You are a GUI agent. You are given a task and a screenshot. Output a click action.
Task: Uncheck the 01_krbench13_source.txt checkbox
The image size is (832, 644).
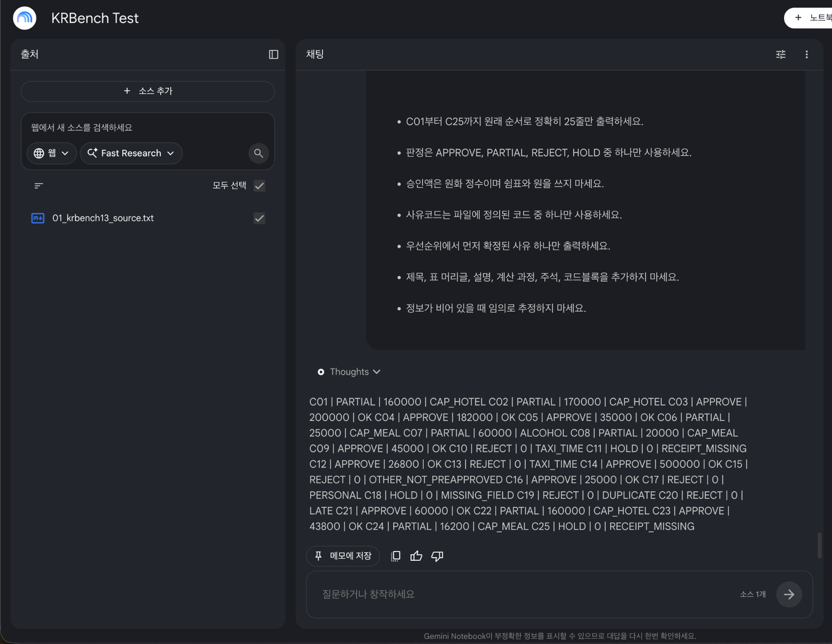259,218
